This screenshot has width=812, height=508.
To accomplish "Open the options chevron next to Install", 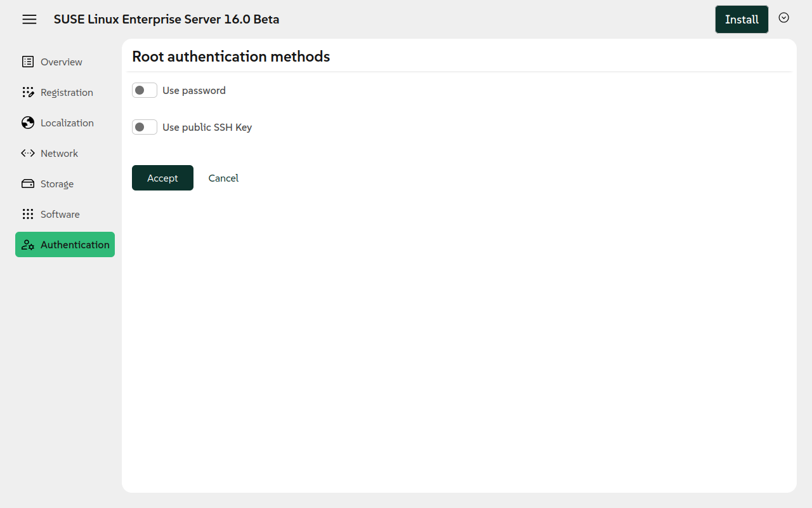I will click(x=783, y=18).
